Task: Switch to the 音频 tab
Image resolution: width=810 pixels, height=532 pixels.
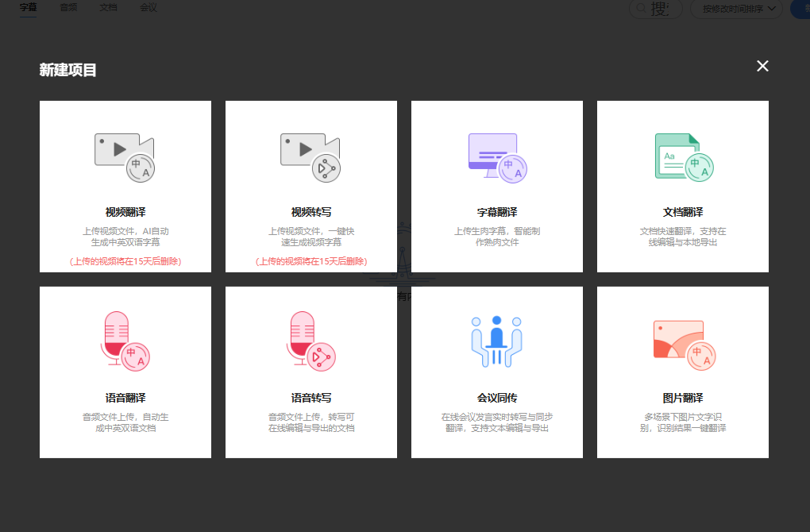Action: pyautogui.click(x=68, y=8)
